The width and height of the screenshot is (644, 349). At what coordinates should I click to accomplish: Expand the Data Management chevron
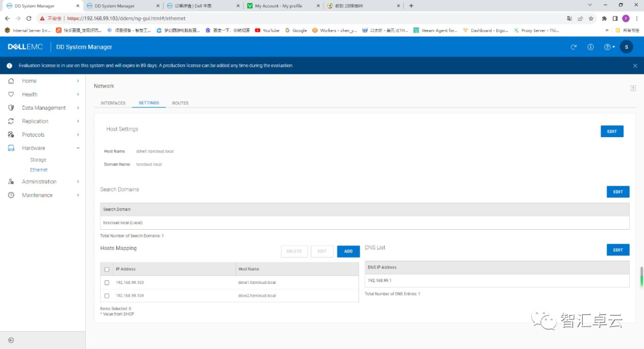(x=78, y=108)
